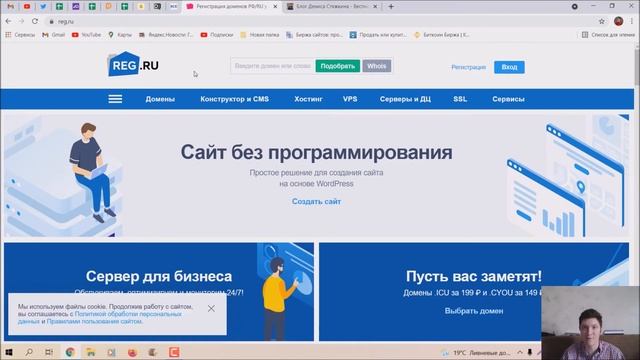The height and width of the screenshot is (360, 640).
Task: Click the Chrome media control icon
Action: click(x=575, y=7)
